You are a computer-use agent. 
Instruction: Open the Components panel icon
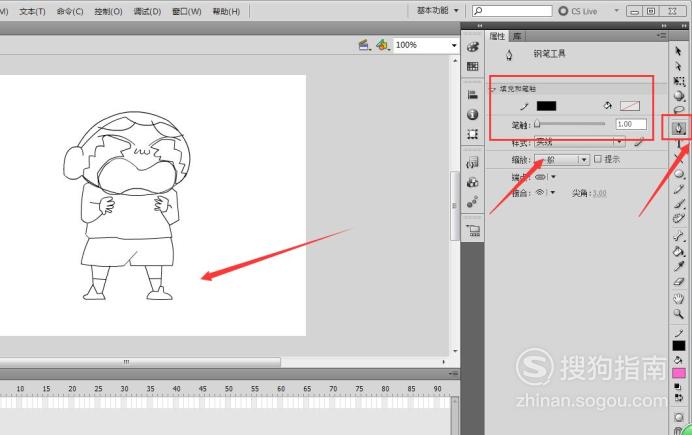pyautogui.click(x=473, y=182)
